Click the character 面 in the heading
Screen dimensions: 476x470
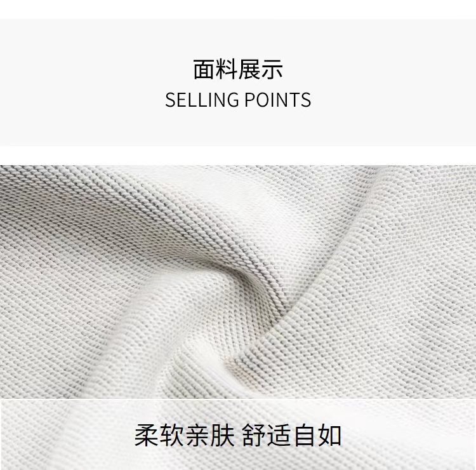(204, 70)
